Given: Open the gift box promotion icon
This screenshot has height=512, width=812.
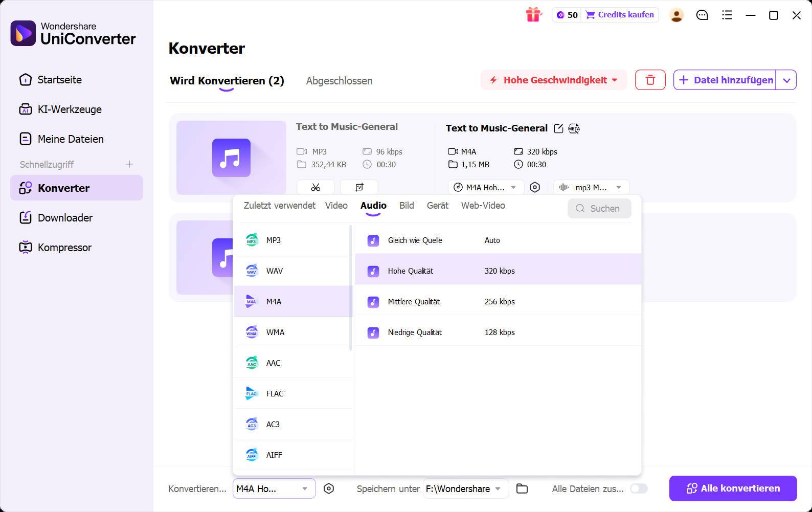Looking at the screenshot, I should click(x=533, y=15).
